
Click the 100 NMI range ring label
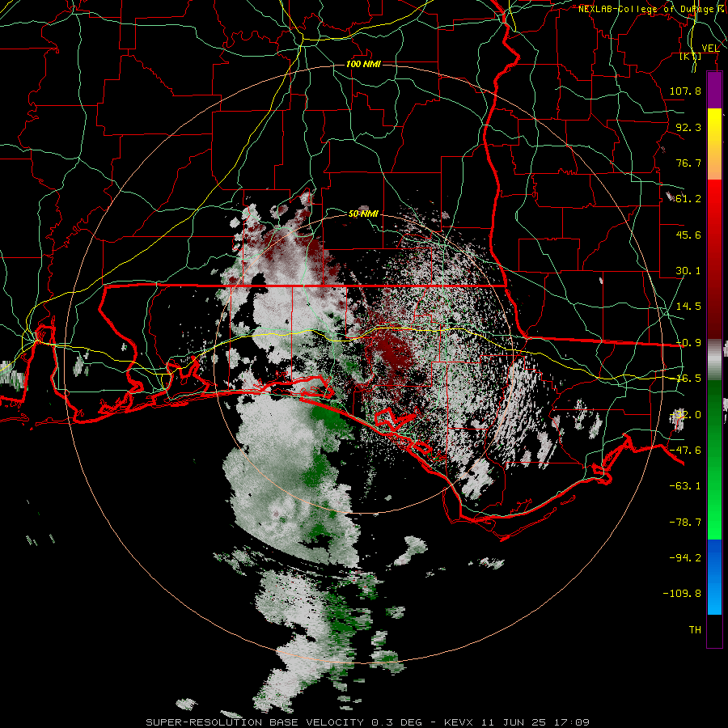tap(363, 64)
